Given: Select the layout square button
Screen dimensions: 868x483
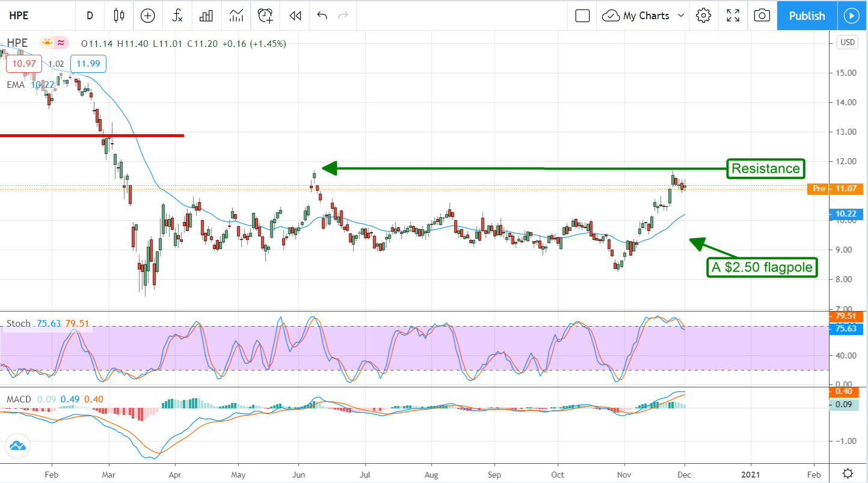Looking at the screenshot, I should pos(582,16).
